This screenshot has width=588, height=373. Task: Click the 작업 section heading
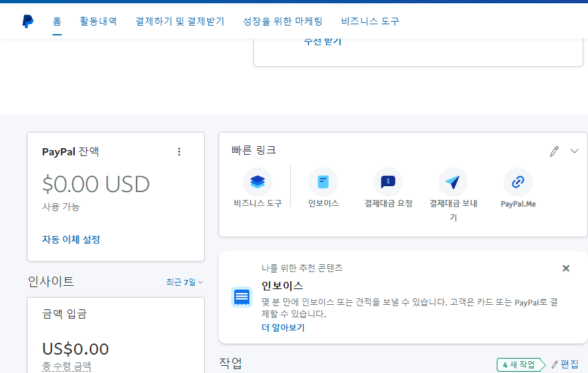coord(230,363)
